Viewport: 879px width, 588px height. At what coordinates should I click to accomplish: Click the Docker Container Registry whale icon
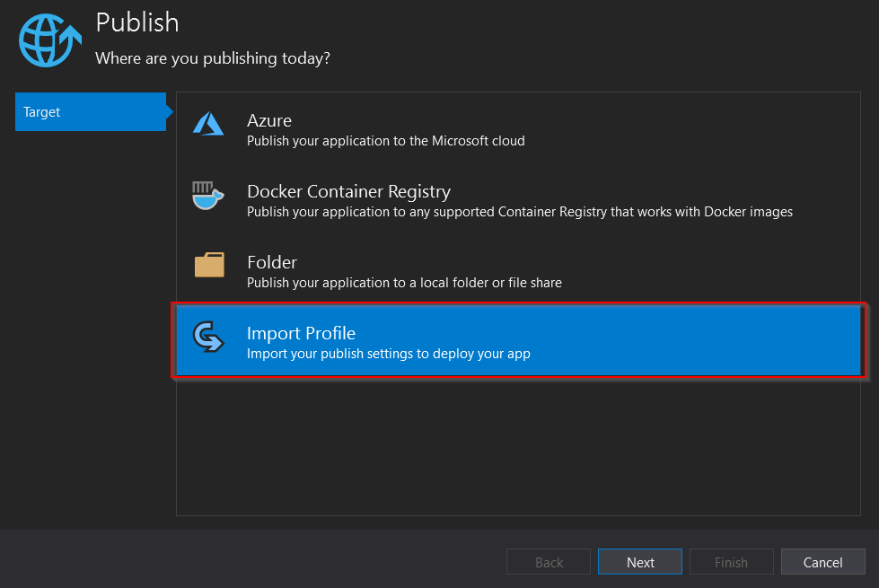click(208, 195)
